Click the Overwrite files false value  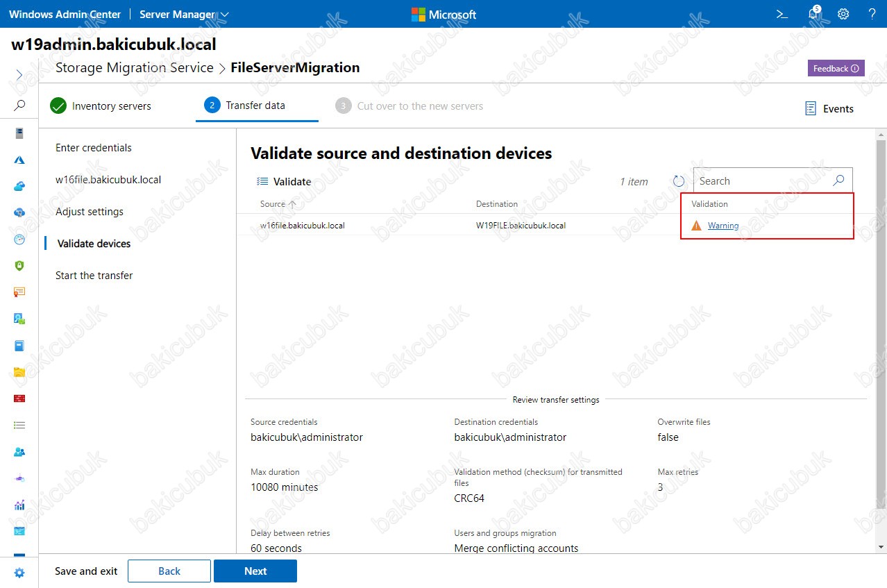(x=668, y=437)
